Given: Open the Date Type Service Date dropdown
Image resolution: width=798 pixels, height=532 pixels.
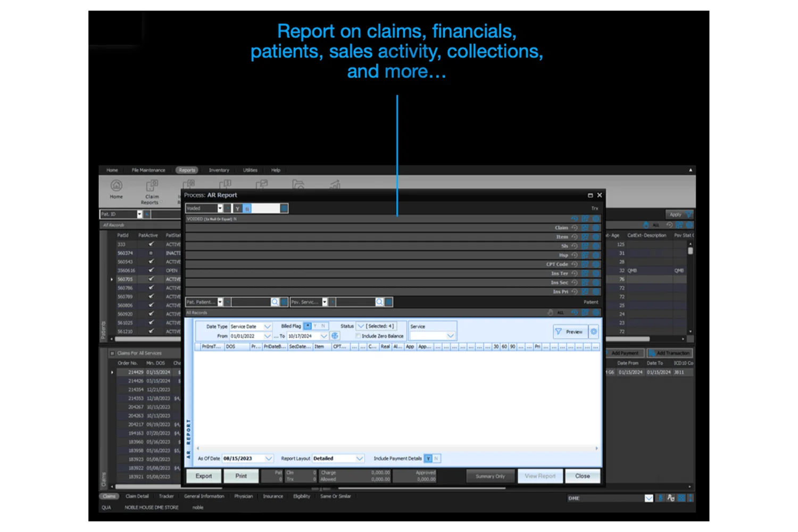Looking at the screenshot, I should coord(267,327).
